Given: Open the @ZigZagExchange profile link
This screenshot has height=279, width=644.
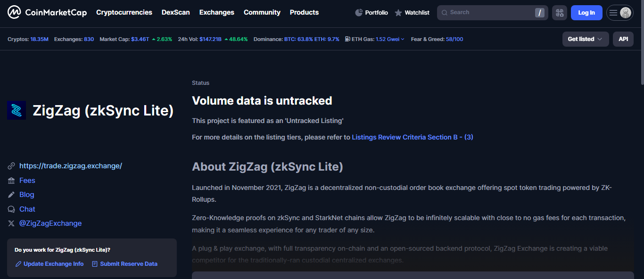Looking at the screenshot, I should click(x=50, y=223).
